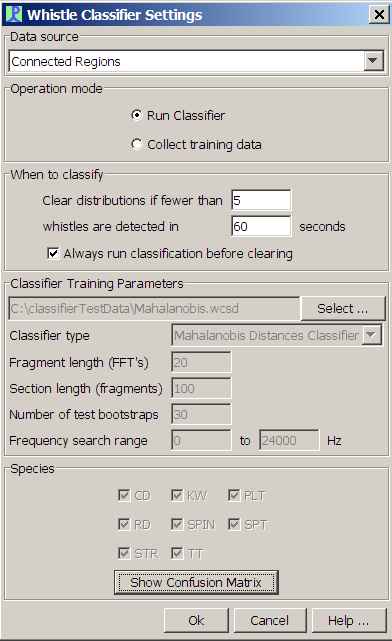Toggle the CD species checkbox
Screen dimensions: 392x641
(x=124, y=495)
